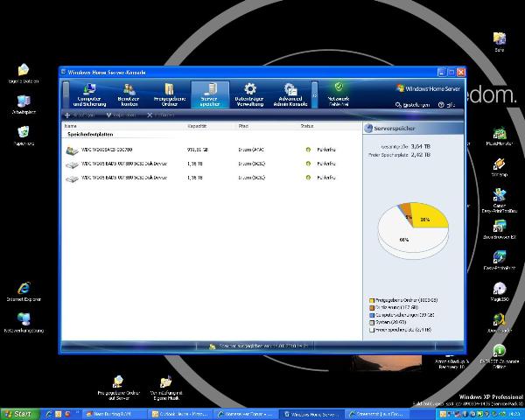Click the System (20 GB) legend entry

pyautogui.click(x=388, y=322)
